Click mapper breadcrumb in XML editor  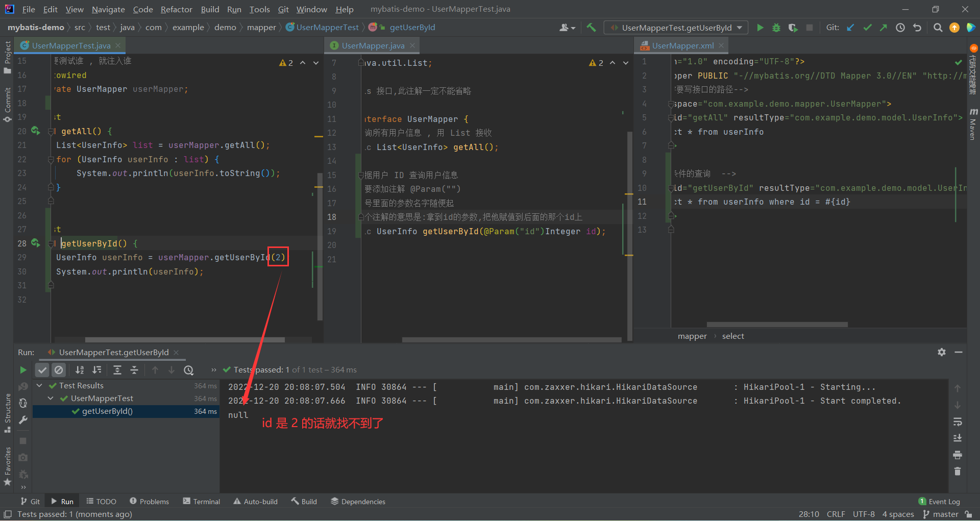tap(692, 336)
